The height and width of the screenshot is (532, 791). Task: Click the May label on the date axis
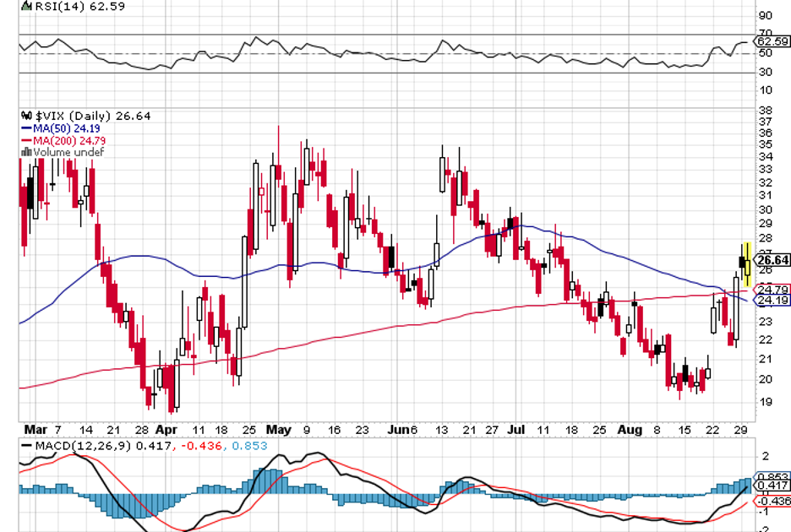(278, 429)
